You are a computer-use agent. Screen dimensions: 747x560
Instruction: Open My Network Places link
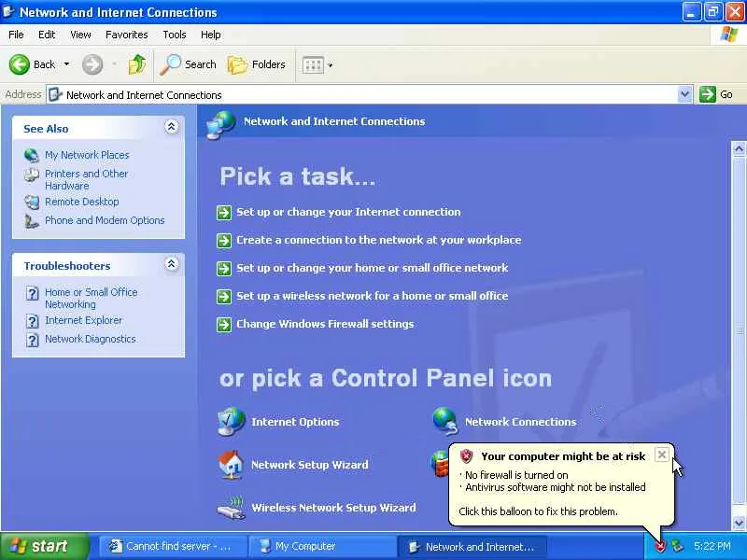87,155
